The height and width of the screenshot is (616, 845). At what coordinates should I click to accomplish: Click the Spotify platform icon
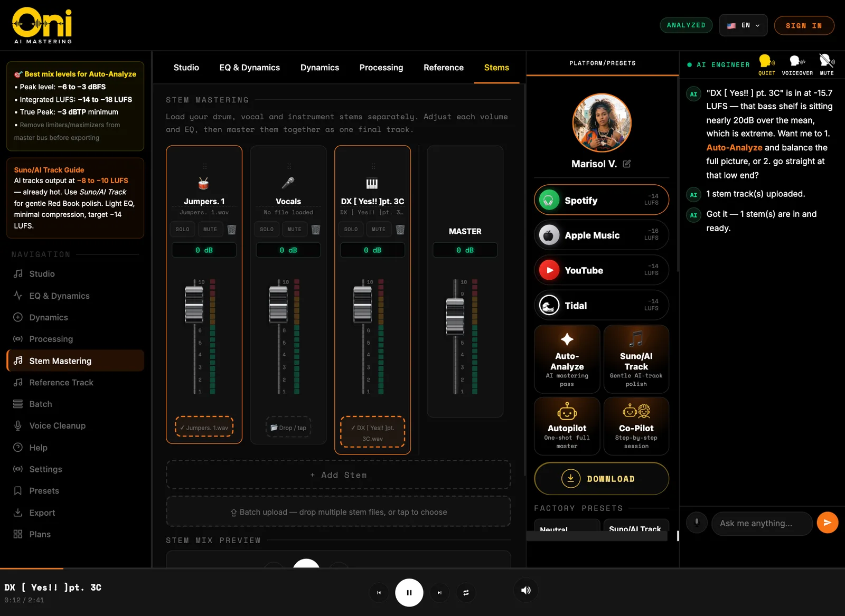pyautogui.click(x=549, y=200)
